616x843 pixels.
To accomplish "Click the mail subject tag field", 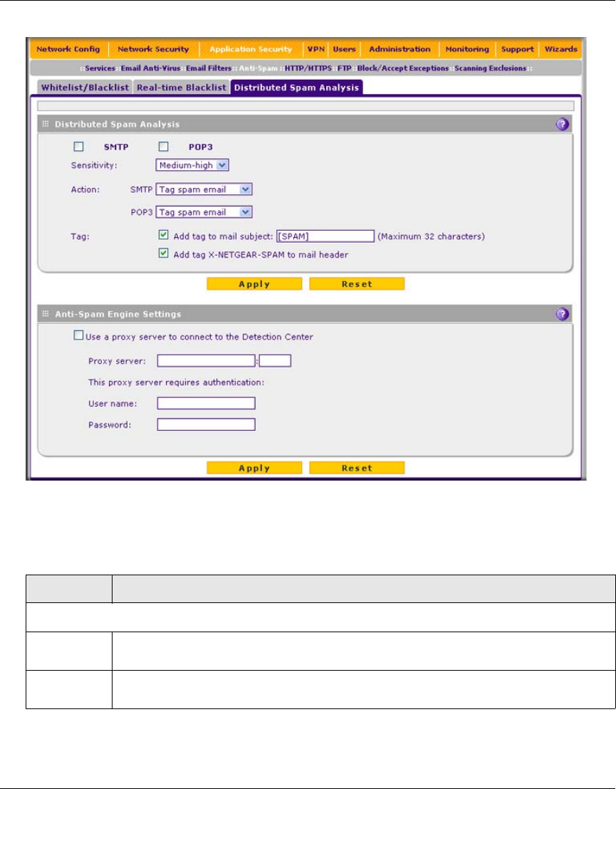I will tap(325, 236).
